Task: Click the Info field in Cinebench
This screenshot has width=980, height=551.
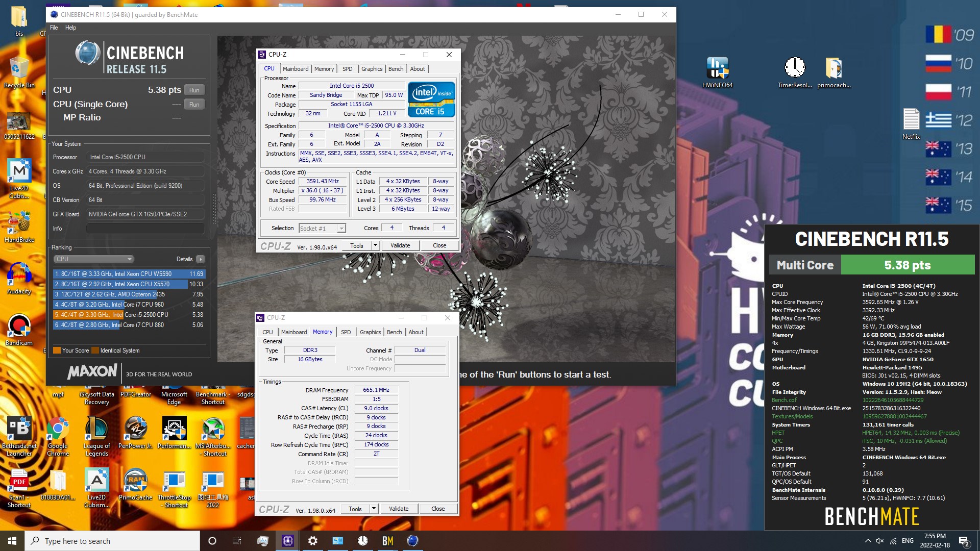Action: (x=145, y=229)
